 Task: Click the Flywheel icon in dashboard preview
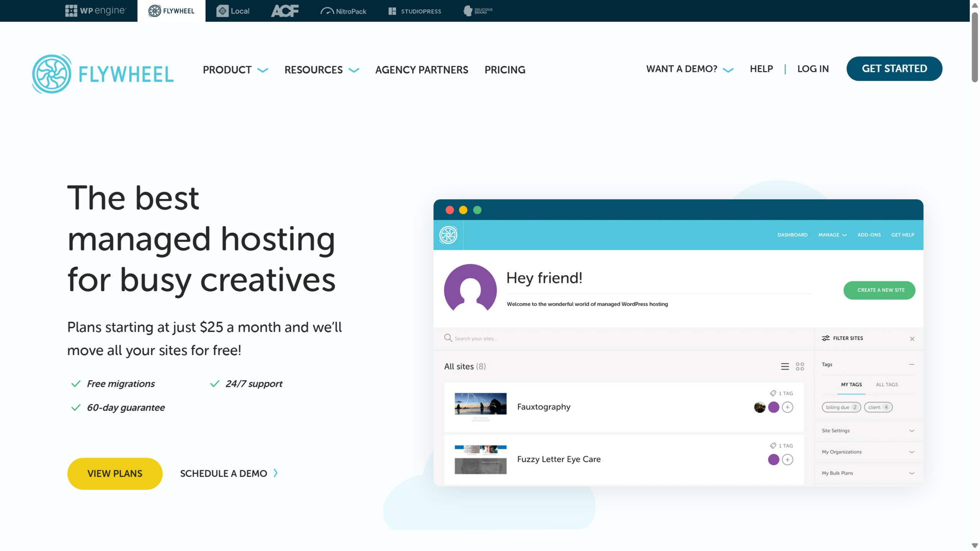[448, 235]
